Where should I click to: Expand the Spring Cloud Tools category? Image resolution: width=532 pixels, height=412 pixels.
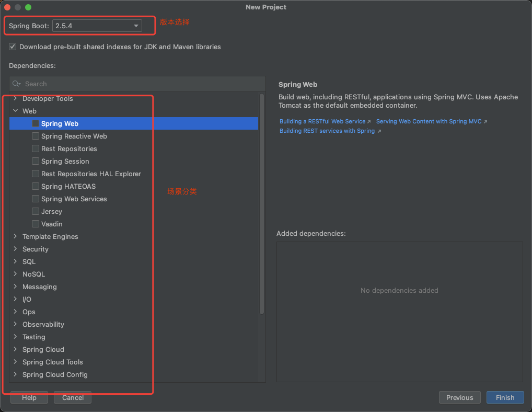point(15,362)
